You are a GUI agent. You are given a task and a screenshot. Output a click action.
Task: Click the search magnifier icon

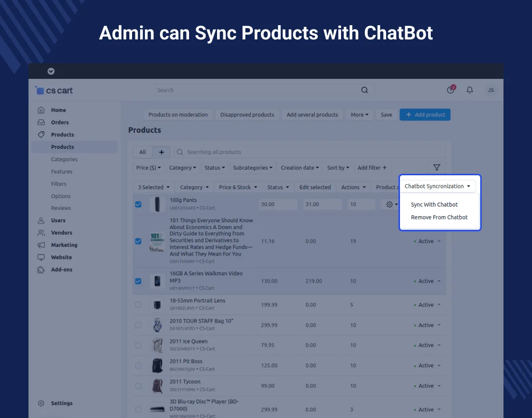(x=364, y=90)
